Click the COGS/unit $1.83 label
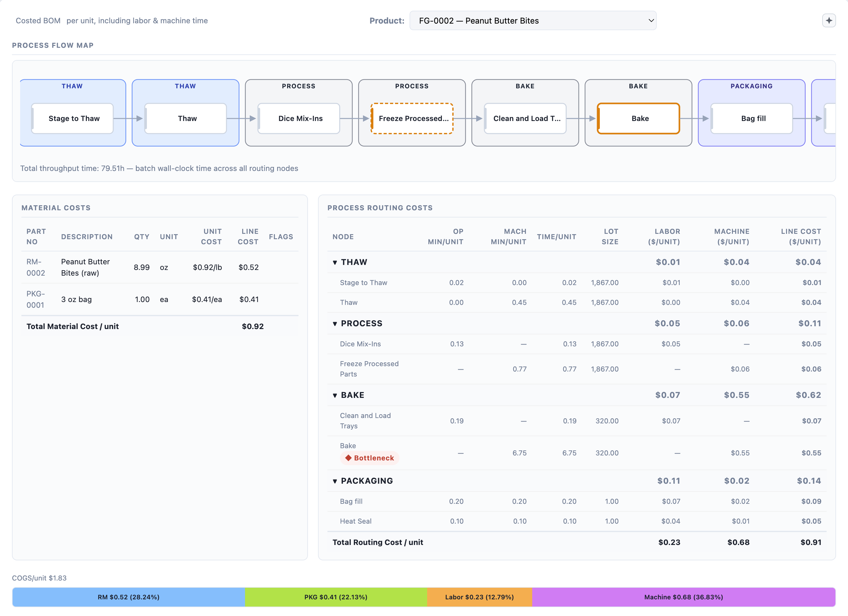The image size is (848, 616). coord(39,578)
